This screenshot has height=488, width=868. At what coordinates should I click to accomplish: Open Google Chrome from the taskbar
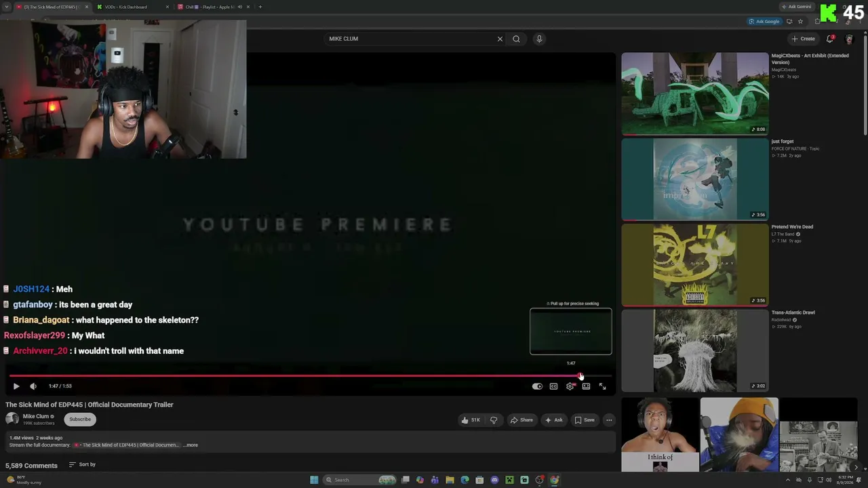[554, 480]
